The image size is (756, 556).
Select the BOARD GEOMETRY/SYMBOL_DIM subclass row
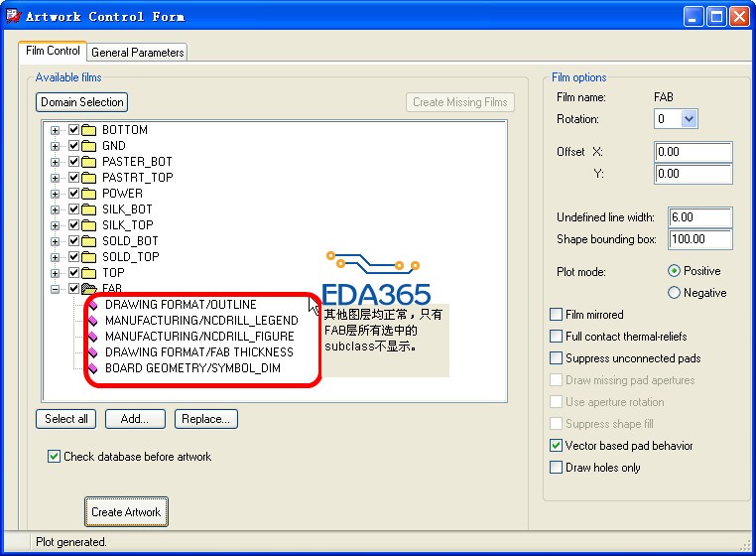click(192, 368)
